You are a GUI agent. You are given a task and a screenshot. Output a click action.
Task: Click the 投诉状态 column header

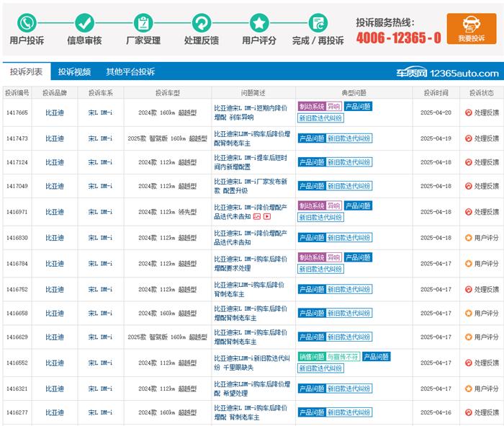[x=482, y=93]
